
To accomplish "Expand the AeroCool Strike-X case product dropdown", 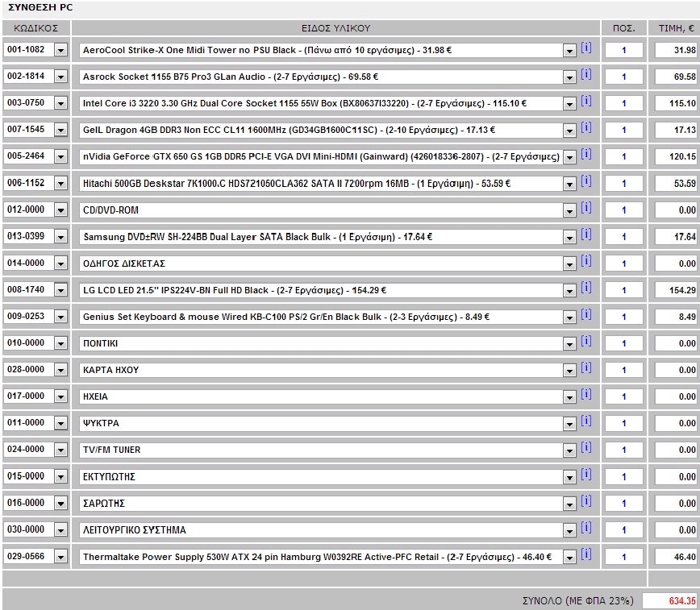I will [x=569, y=51].
